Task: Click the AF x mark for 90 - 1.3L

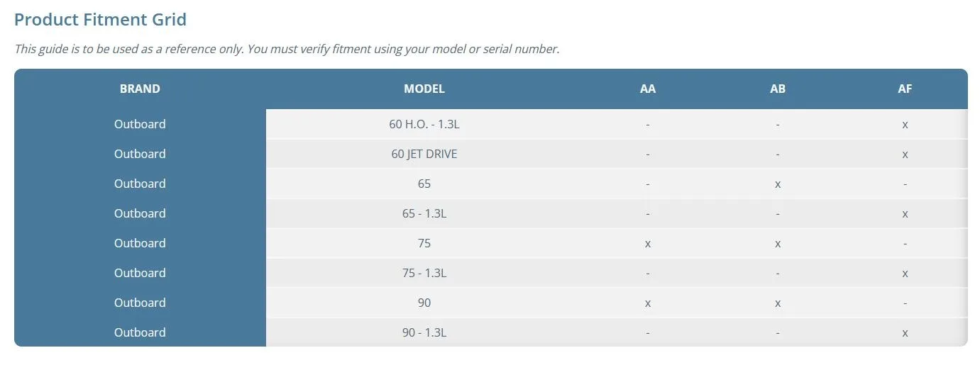Action: [905, 333]
